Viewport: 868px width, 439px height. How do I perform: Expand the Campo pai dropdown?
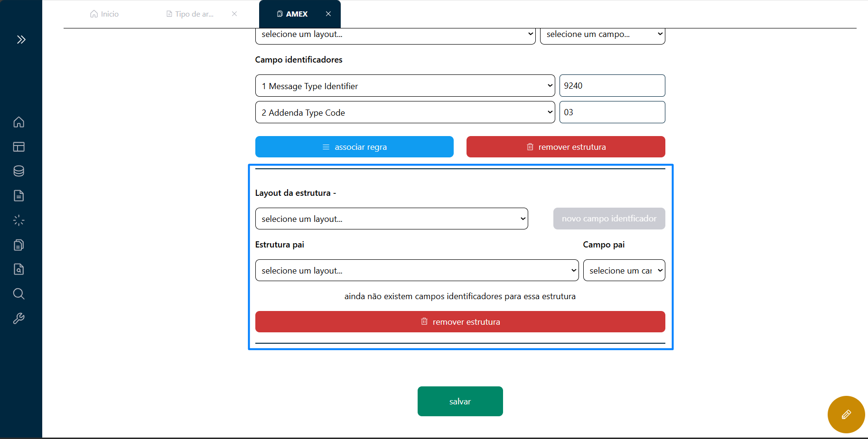624,270
